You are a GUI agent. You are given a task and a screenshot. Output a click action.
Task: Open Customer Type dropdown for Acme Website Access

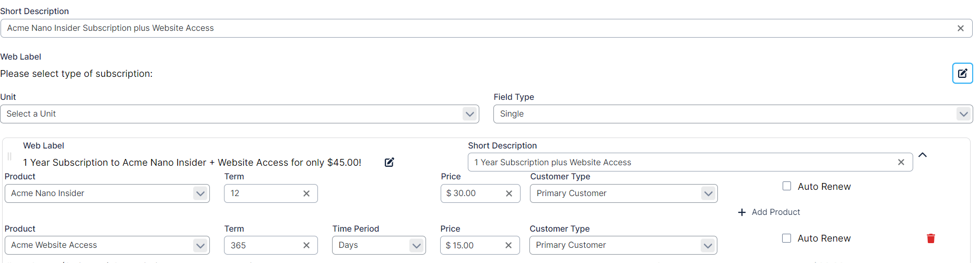click(707, 245)
